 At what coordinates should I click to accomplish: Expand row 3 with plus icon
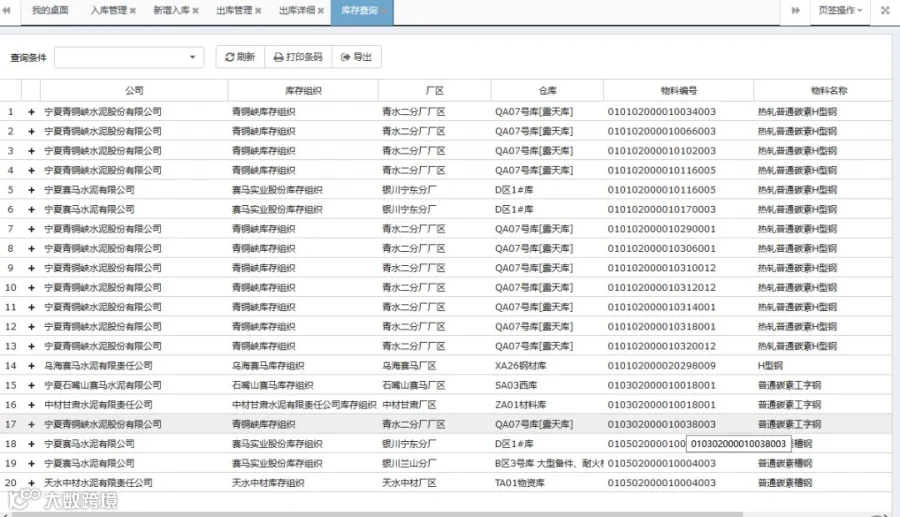click(x=31, y=151)
